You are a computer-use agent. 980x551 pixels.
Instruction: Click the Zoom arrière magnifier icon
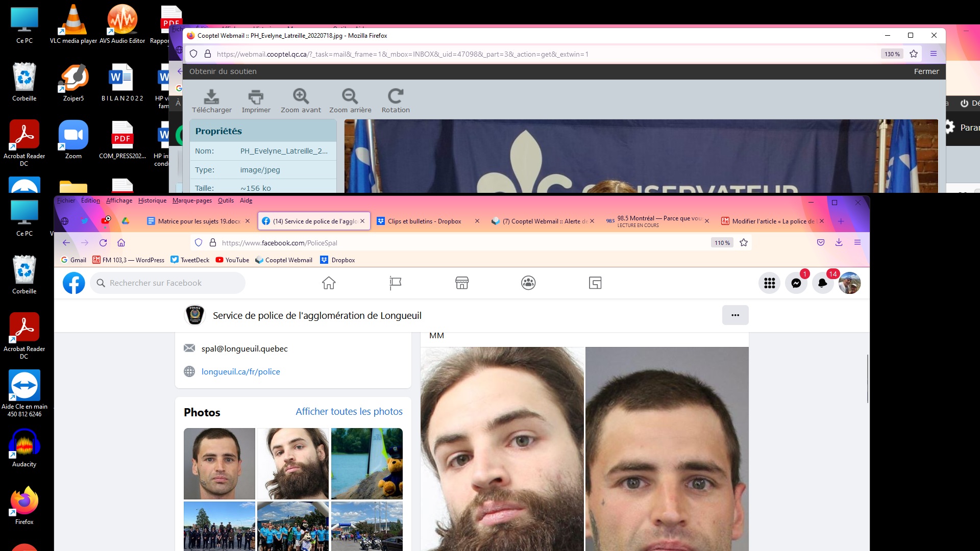[x=350, y=96]
